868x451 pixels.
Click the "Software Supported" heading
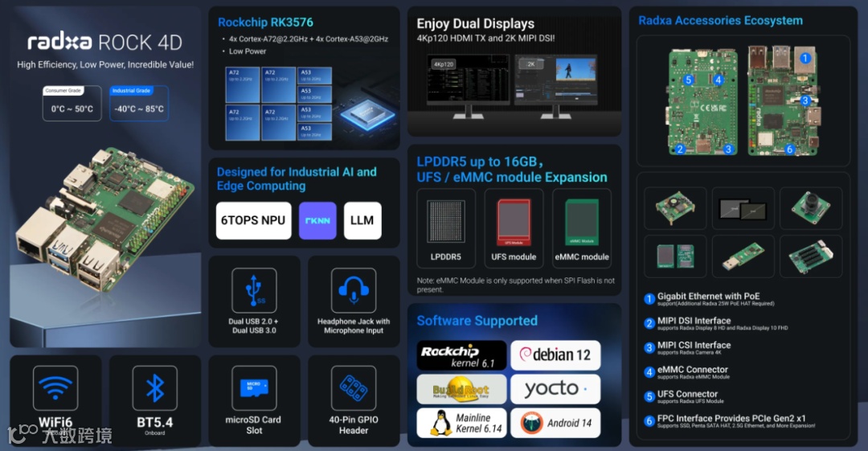(477, 321)
